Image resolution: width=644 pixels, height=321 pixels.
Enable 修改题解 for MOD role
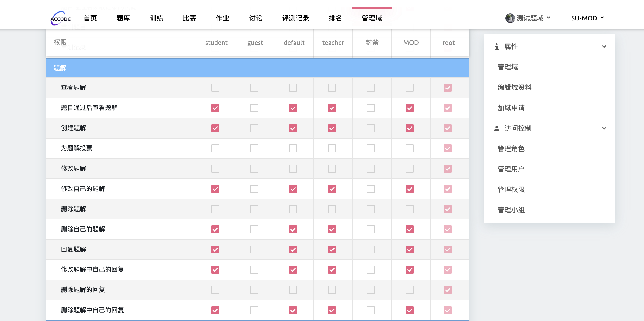pyautogui.click(x=410, y=169)
